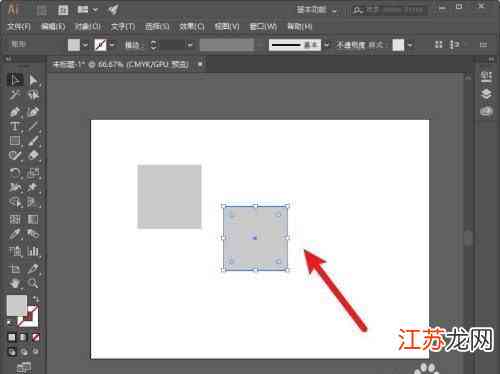Select the Eraser tool
This screenshot has width=500, height=374.
(x=33, y=156)
